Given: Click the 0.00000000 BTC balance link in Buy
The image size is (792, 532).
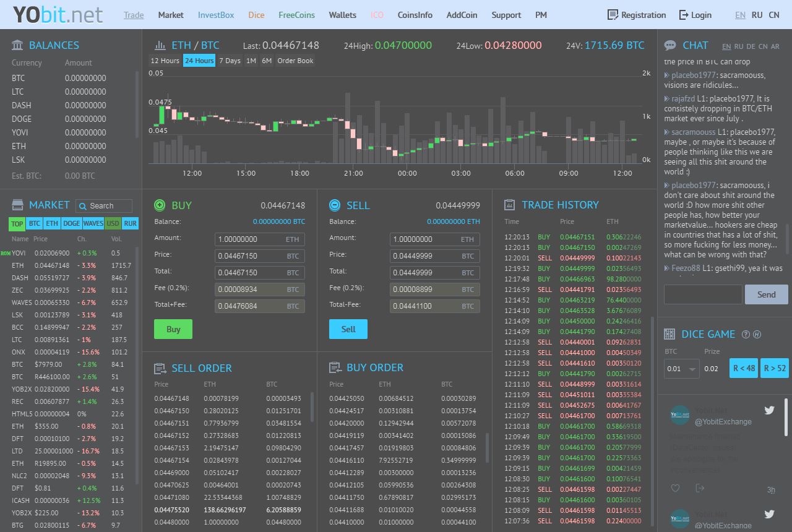Looking at the screenshot, I should [x=279, y=221].
